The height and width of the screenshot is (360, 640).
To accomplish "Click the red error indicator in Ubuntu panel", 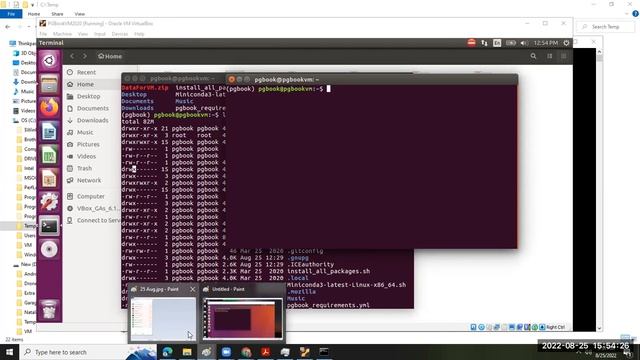I will 471,43.
